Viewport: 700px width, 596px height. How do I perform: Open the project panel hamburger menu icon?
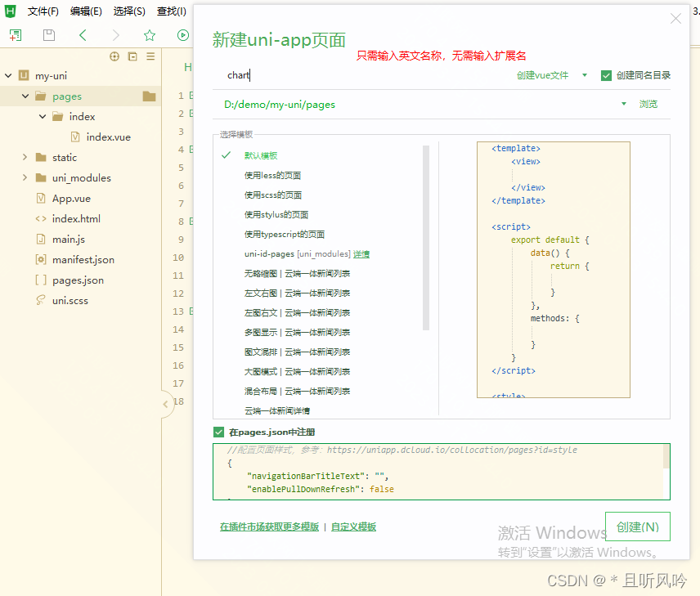(150, 57)
